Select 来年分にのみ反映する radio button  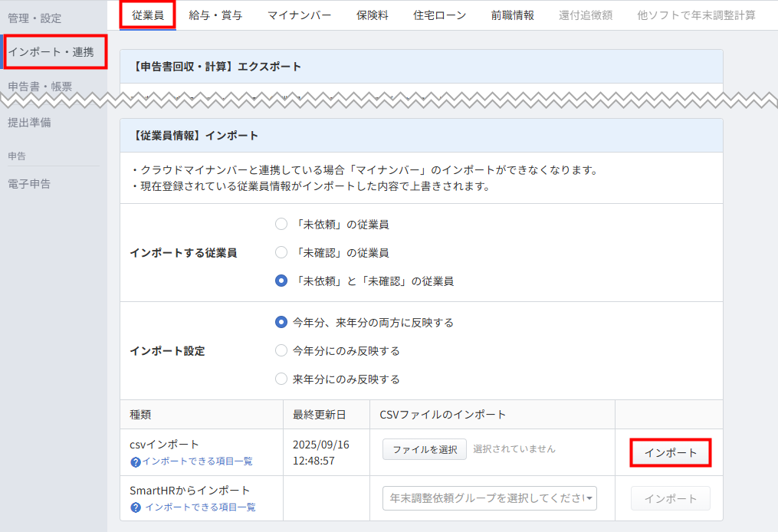click(x=281, y=379)
